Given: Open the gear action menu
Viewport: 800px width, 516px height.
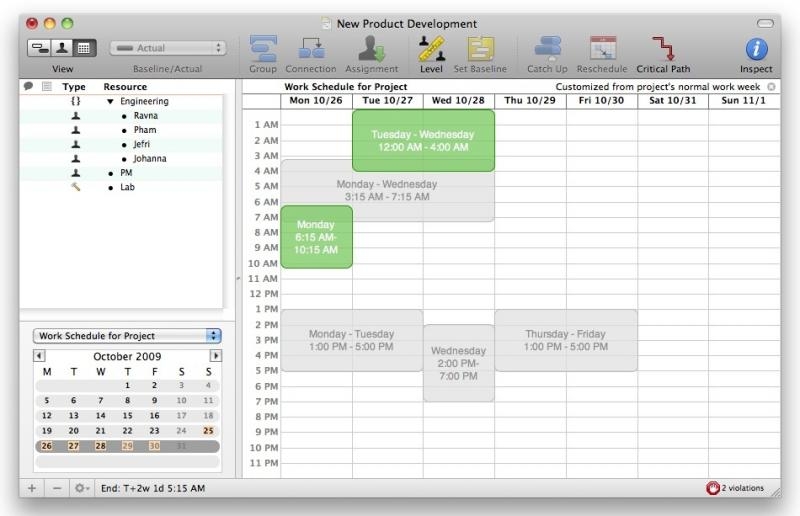Looking at the screenshot, I should [x=82, y=488].
